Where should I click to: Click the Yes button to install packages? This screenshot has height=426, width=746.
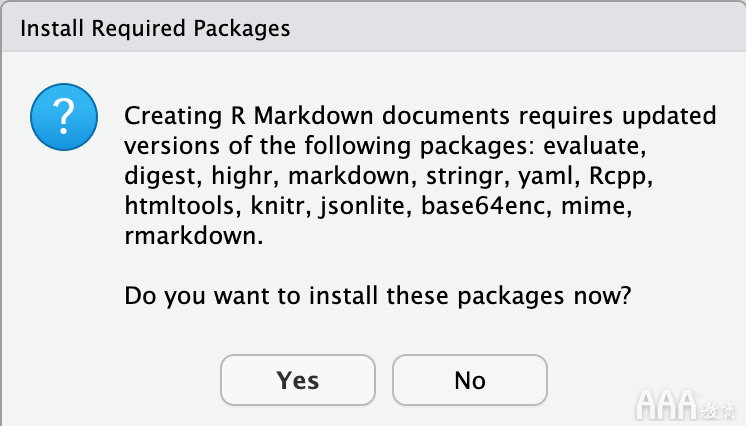(x=298, y=380)
